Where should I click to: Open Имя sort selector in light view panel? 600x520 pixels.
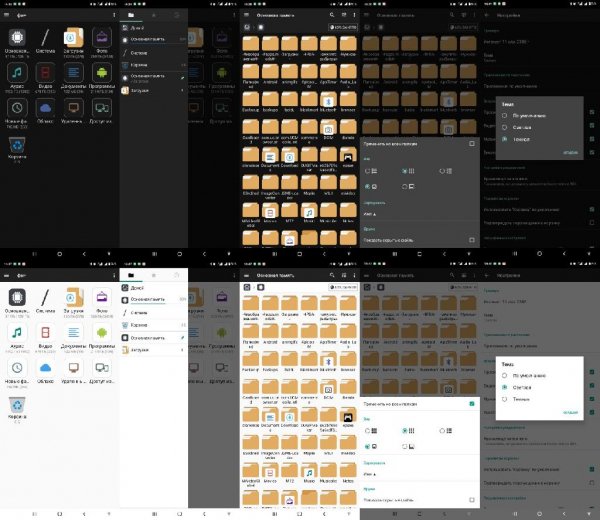click(x=370, y=474)
